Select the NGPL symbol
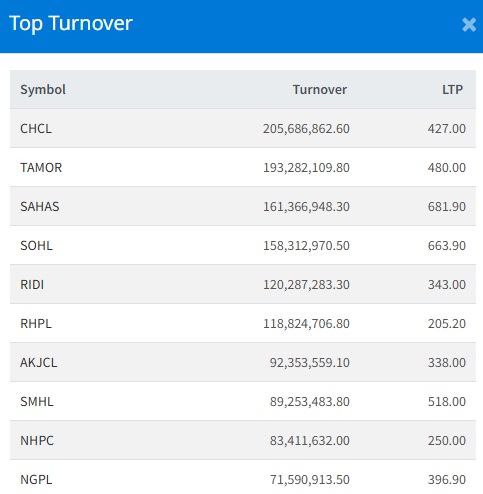 pos(36,480)
